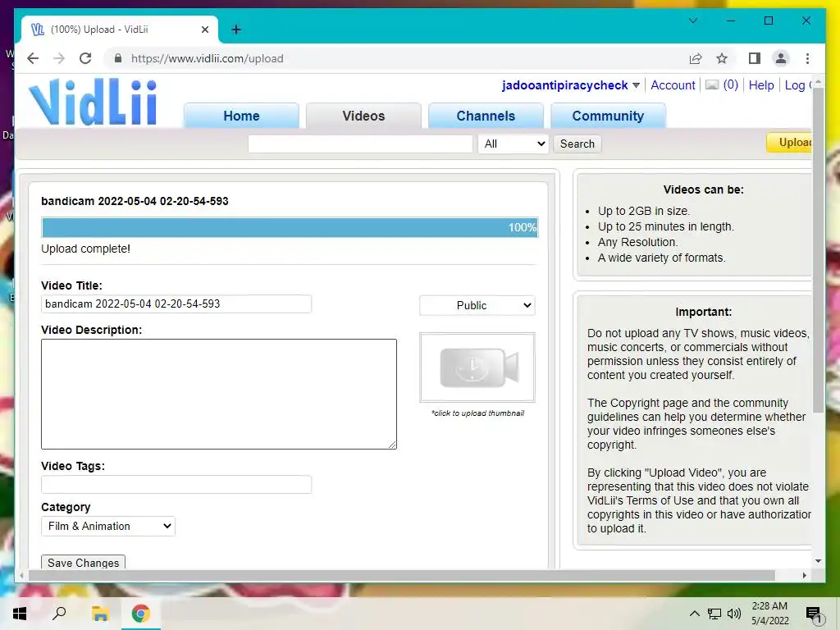Click the (0) inbox count link
The image size is (840, 630).
[x=731, y=84]
